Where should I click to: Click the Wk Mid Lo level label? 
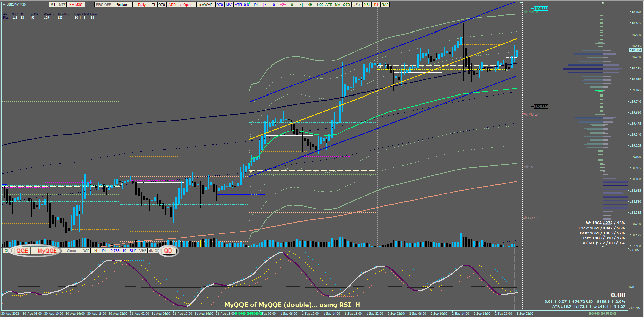click(530, 115)
